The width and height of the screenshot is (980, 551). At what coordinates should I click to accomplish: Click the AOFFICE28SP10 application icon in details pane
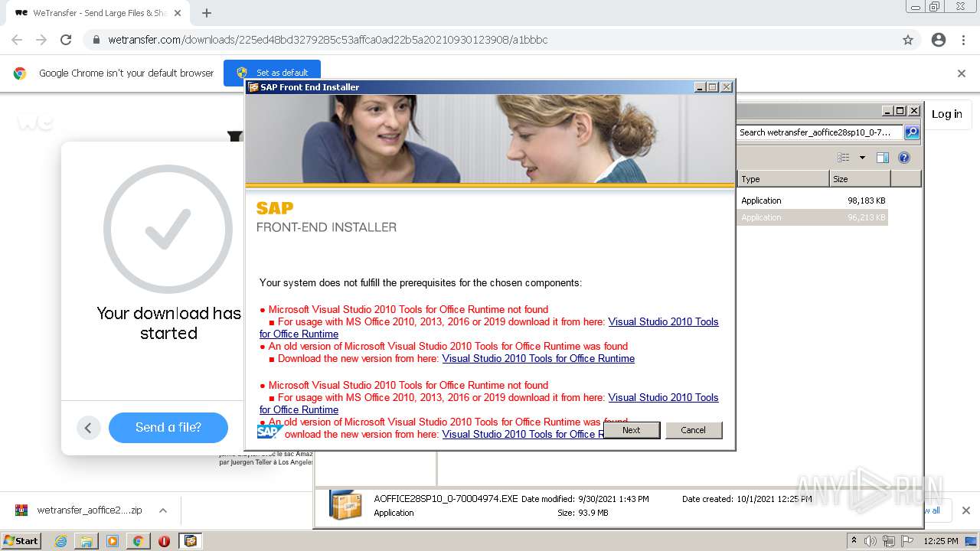[345, 505]
